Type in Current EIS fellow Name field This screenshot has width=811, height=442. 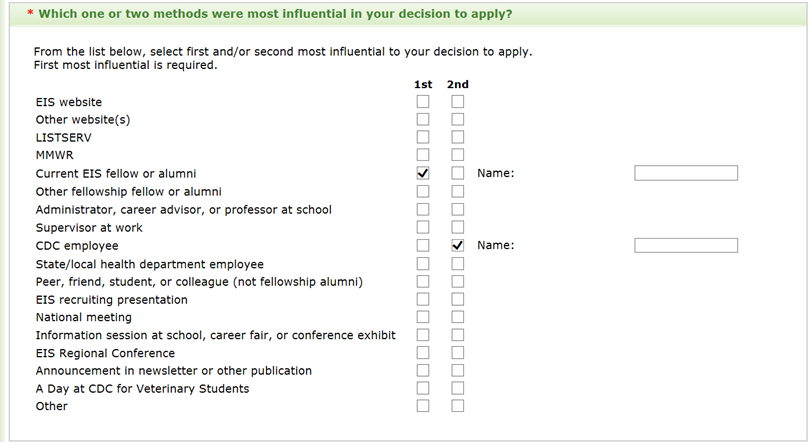pos(685,174)
